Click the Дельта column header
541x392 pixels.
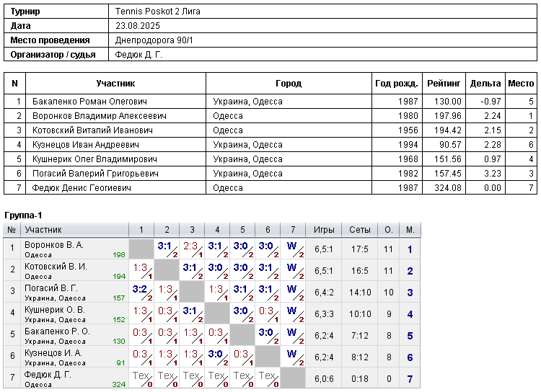pos(485,84)
